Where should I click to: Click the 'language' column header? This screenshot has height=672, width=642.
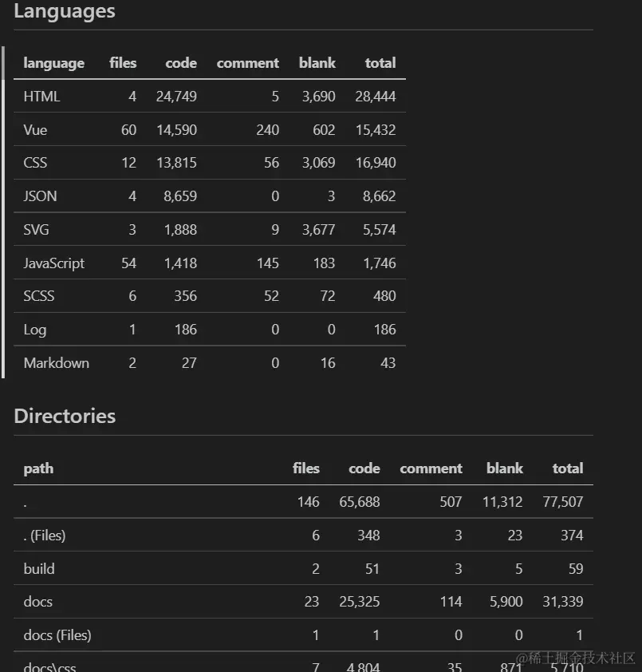(53, 63)
